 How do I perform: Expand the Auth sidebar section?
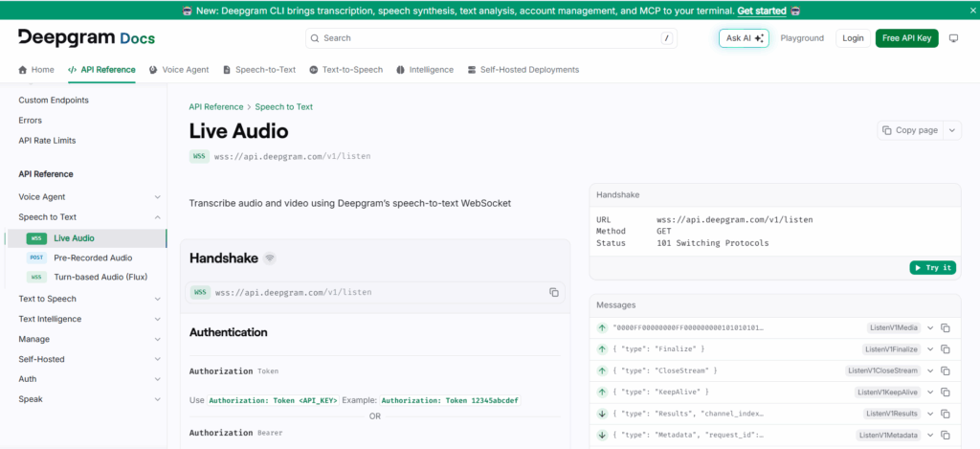point(158,379)
